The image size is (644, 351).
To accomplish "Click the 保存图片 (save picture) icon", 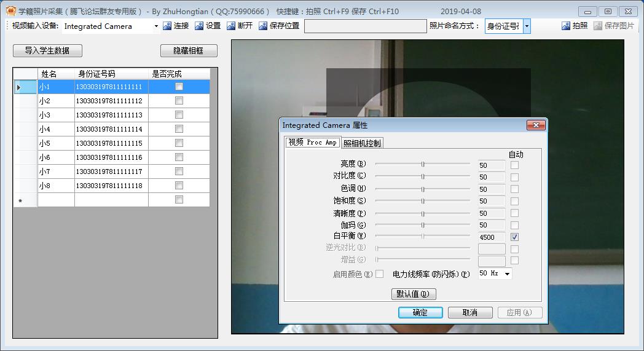I will (598, 26).
